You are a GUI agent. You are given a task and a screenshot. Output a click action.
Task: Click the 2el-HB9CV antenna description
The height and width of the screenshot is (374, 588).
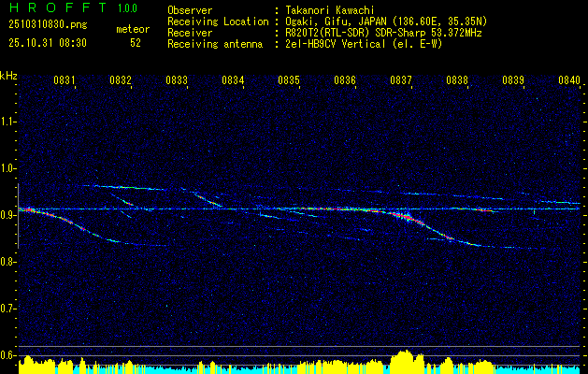click(364, 44)
